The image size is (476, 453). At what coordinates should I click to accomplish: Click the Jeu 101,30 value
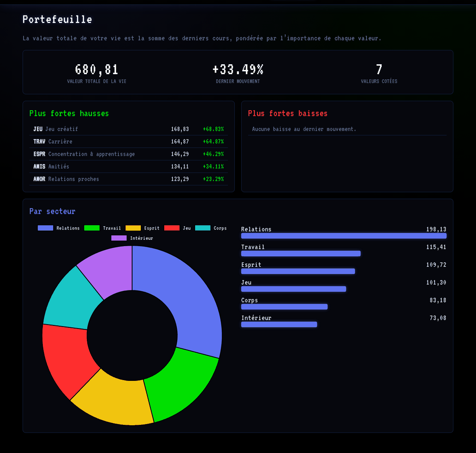tap(436, 283)
